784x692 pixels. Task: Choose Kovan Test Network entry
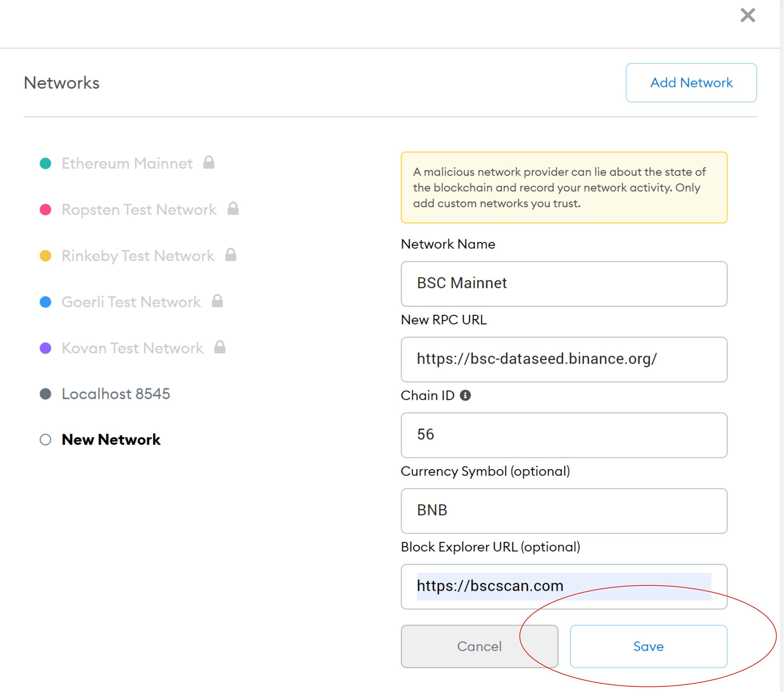[132, 348]
